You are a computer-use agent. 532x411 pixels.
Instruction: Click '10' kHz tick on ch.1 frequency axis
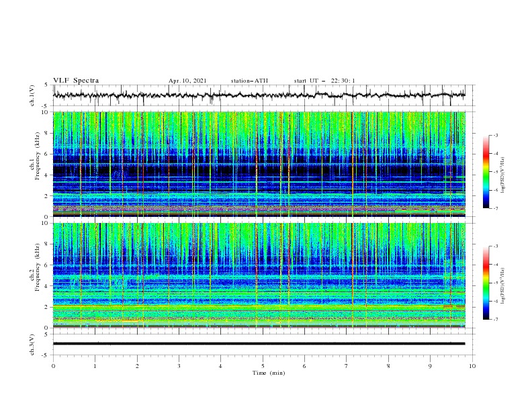tap(46, 112)
